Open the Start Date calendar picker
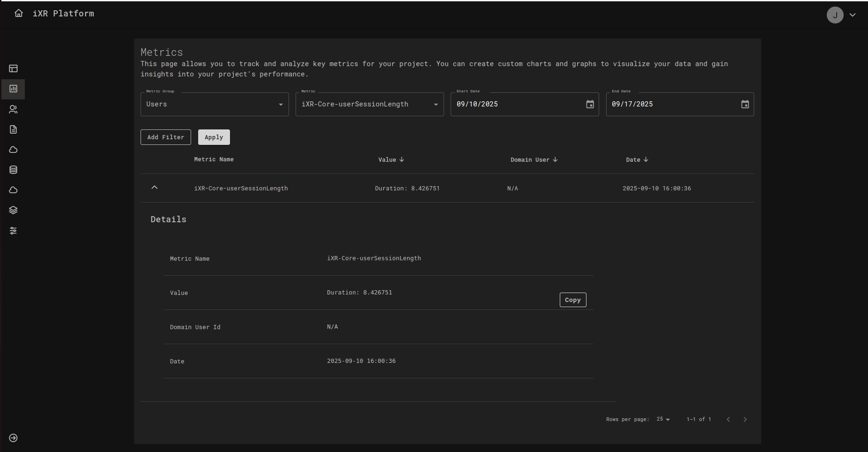The height and width of the screenshot is (452, 868). 590,104
